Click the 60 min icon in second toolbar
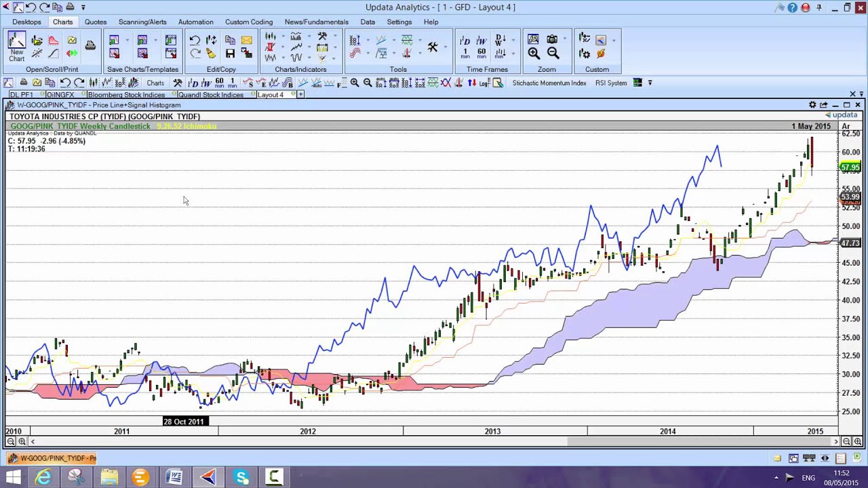868x488 pixels. 220,83
